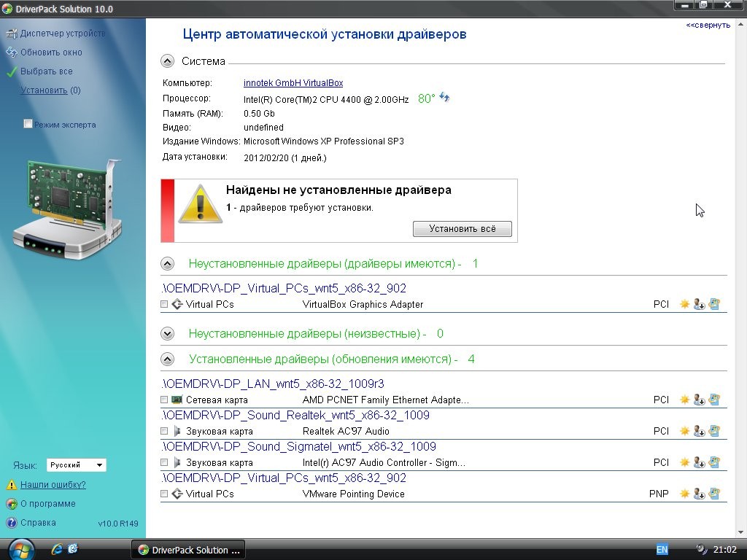This screenshot has height=560, width=747.
Task: Click the EN language indicator in the taskbar
Action: coord(662,550)
